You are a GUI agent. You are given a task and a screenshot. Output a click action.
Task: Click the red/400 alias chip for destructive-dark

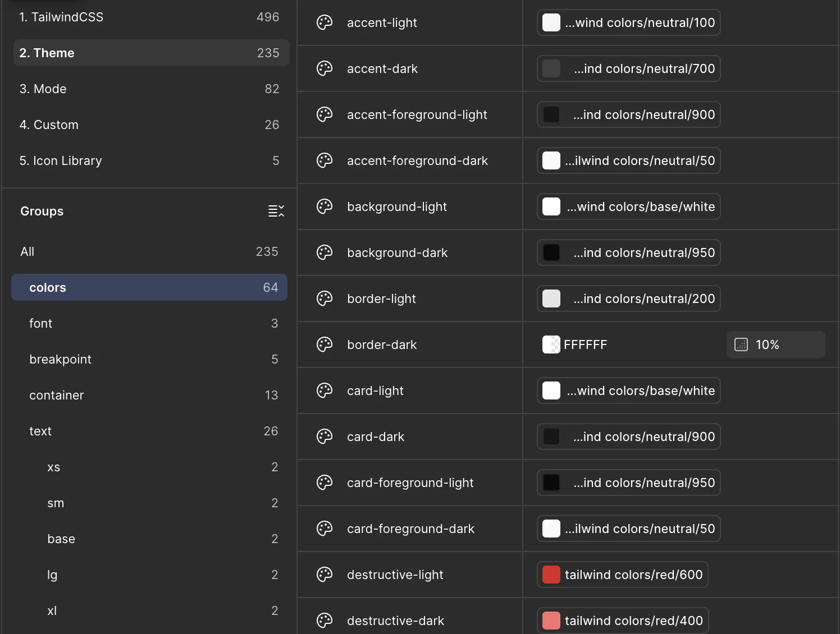[622, 621]
